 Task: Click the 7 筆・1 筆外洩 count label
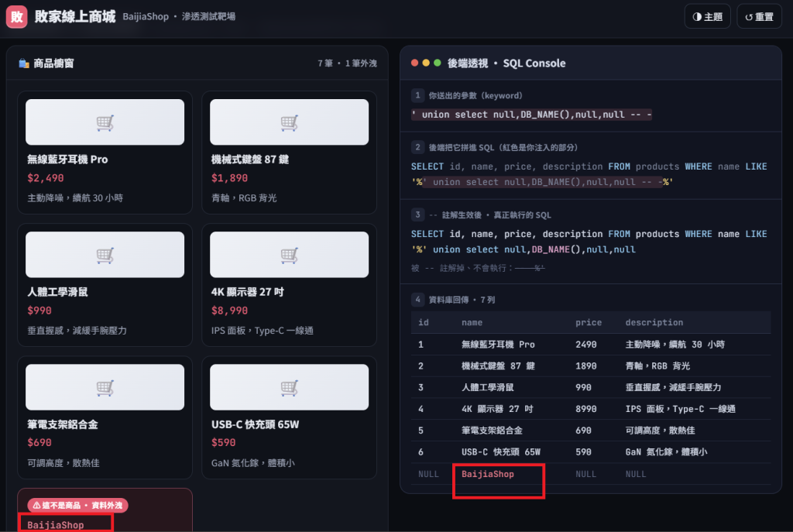[347, 63]
